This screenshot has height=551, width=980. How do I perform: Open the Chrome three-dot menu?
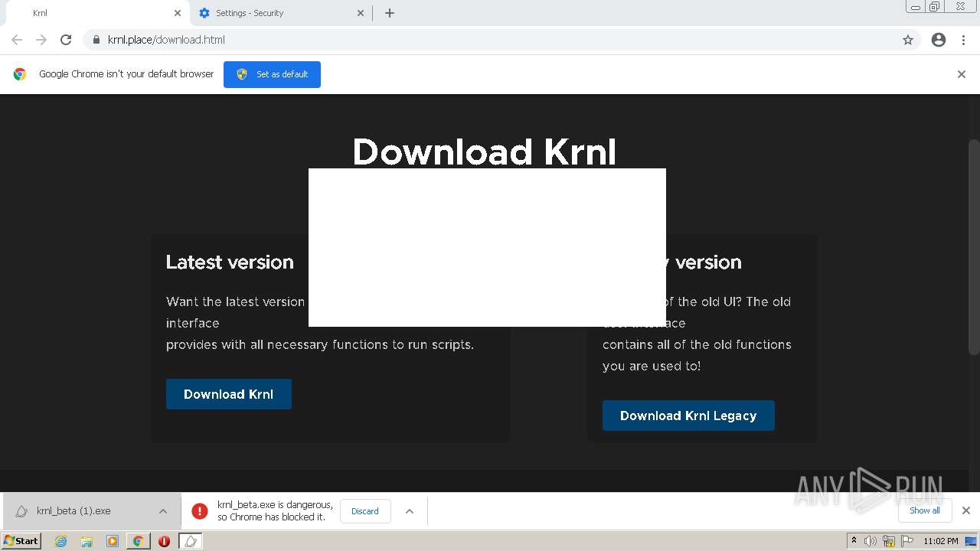[x=963, y=40]
